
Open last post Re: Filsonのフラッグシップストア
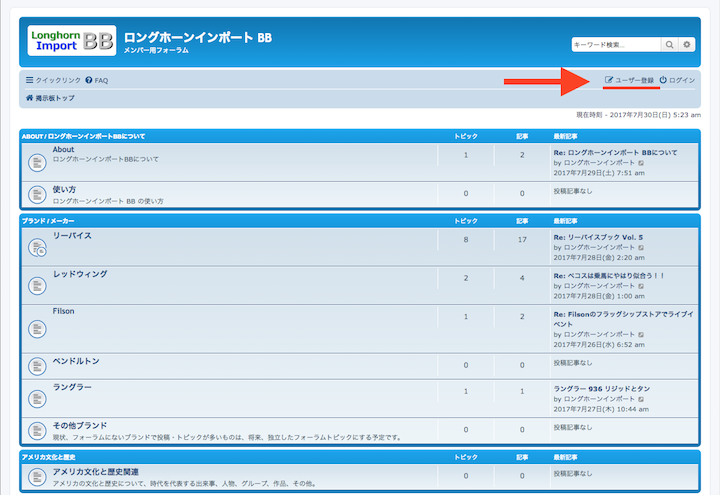click(x=623, y=319)
